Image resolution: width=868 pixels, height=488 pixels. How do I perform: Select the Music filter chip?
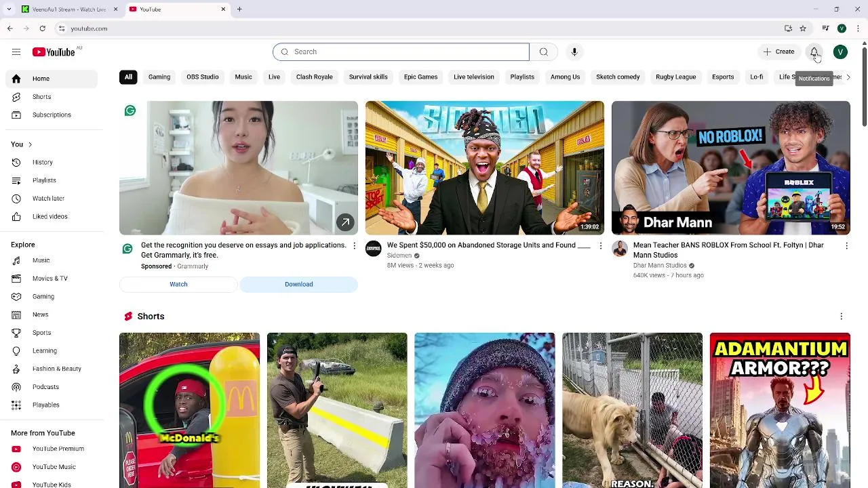pyautogui.click(x=243, y=77)
